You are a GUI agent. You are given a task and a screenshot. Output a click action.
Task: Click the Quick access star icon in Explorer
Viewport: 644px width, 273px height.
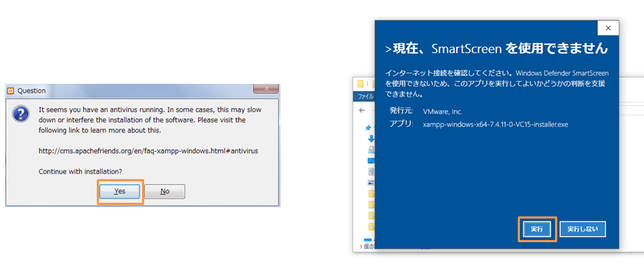(369, 128)
